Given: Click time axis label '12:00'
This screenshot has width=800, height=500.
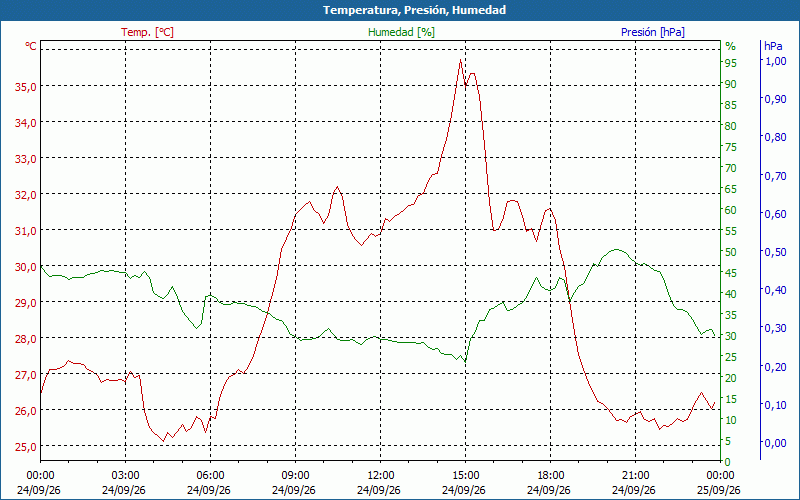Looking at the screenshot, I should (x=381, y=476).
